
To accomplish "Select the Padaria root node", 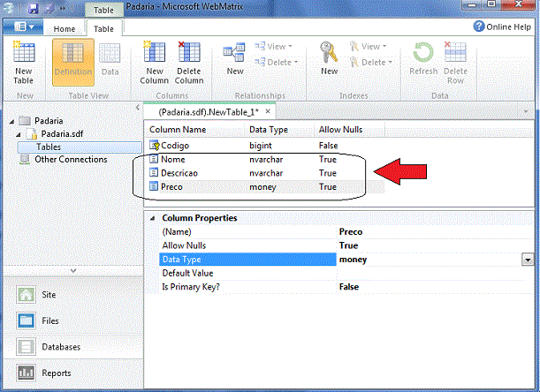I will click(x=49, y=121).
